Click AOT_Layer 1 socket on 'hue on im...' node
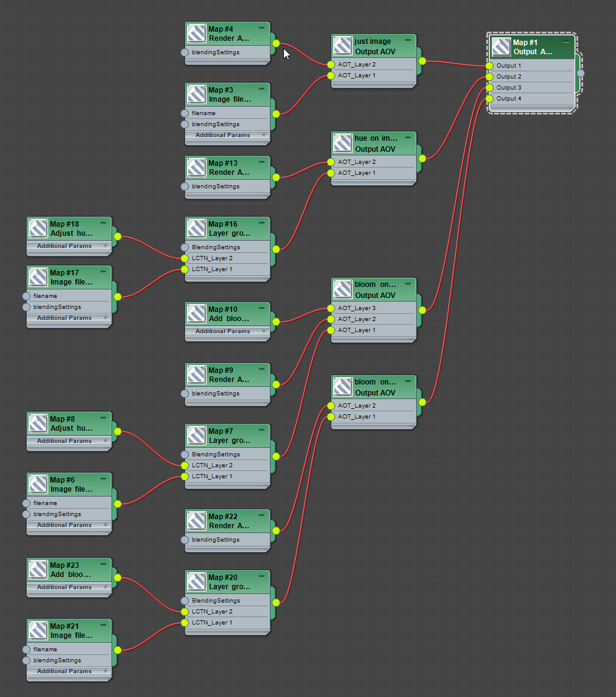This screenshot has width=616, height=697. 331,173
